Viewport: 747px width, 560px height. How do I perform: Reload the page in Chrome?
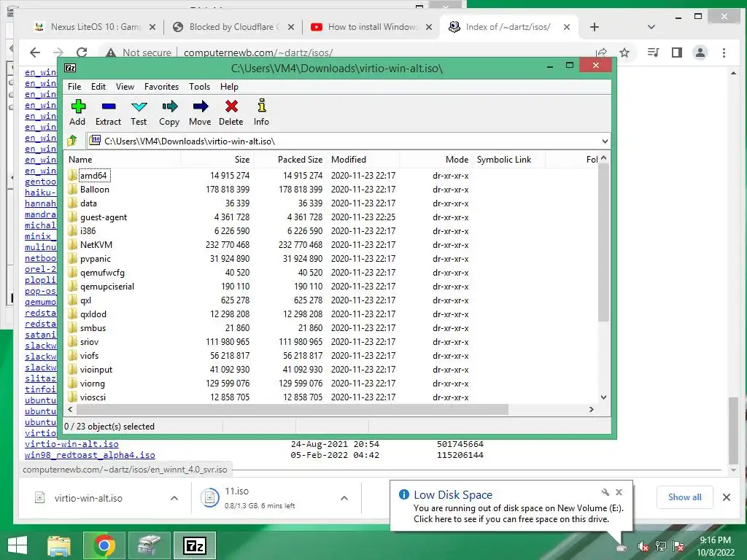point(82,52)
